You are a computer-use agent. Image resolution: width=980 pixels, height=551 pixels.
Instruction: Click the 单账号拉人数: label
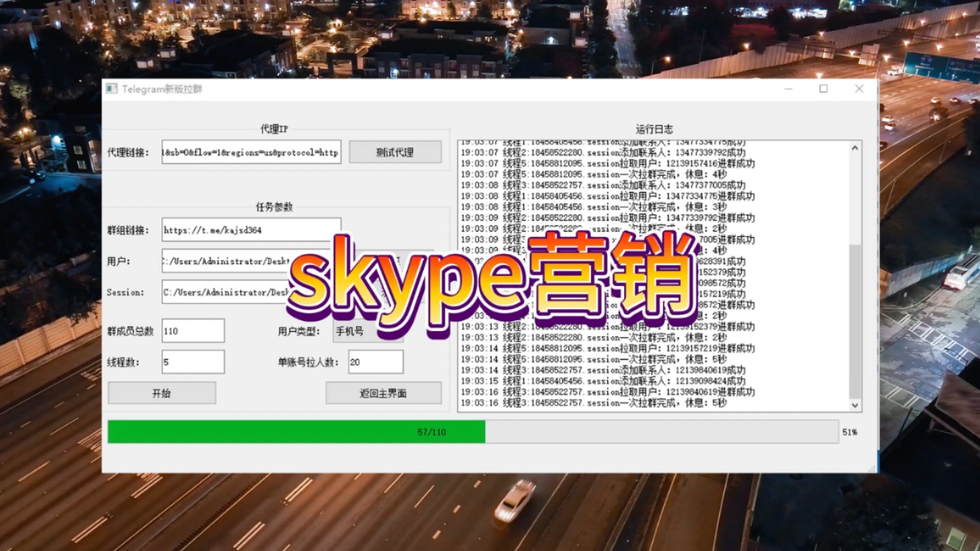(x=308, y=362)
